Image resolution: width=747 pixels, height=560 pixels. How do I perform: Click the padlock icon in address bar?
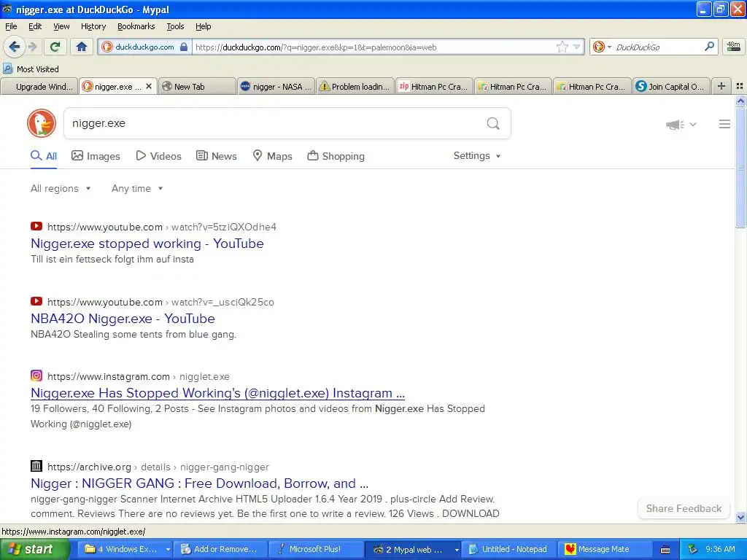[184, 47]
